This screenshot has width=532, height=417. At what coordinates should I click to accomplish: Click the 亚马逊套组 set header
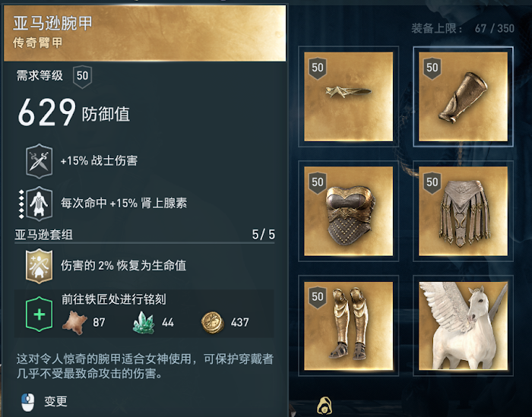[43, 235]
